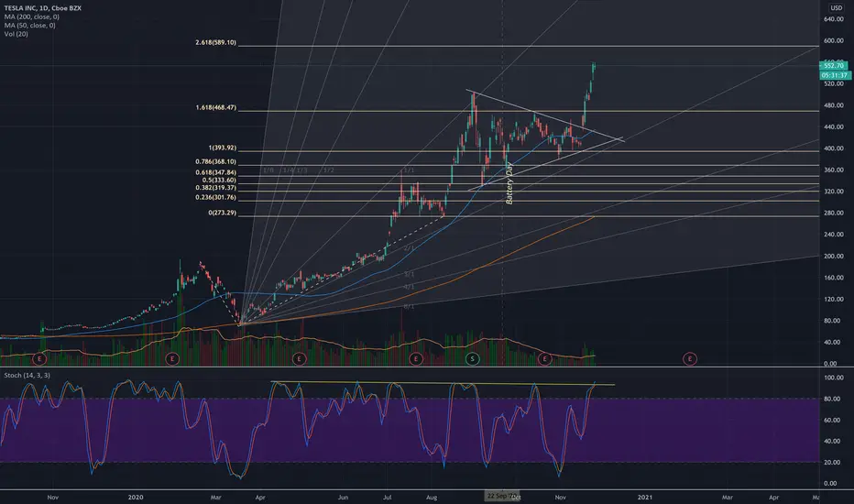Click the 0(273.29) Fibonacci level label
The height and width of the screenshot is (504, 854).
223,213
